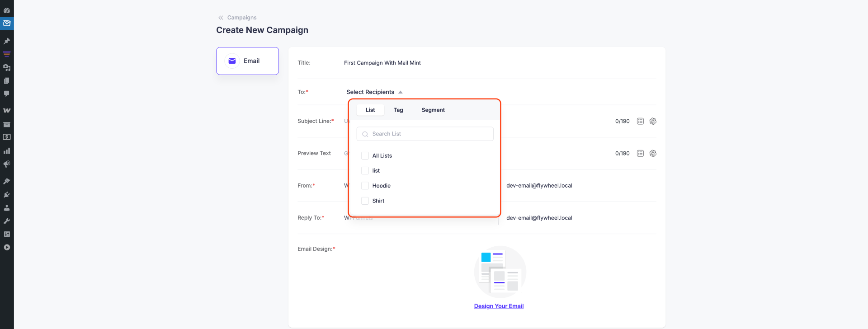This screenshot has height=329, width=868.
Task: Check the 'list' checkbox
Action: 365,171
